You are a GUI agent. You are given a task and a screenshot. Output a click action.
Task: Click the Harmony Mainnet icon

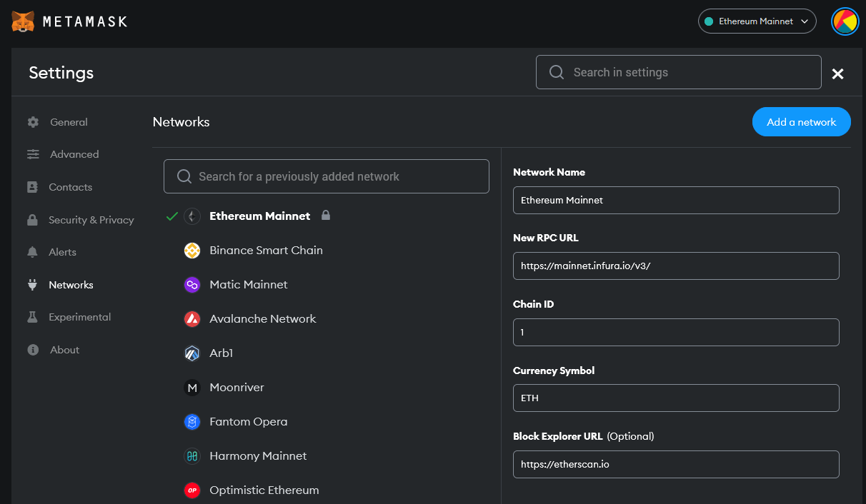click(x=191, y=455)
